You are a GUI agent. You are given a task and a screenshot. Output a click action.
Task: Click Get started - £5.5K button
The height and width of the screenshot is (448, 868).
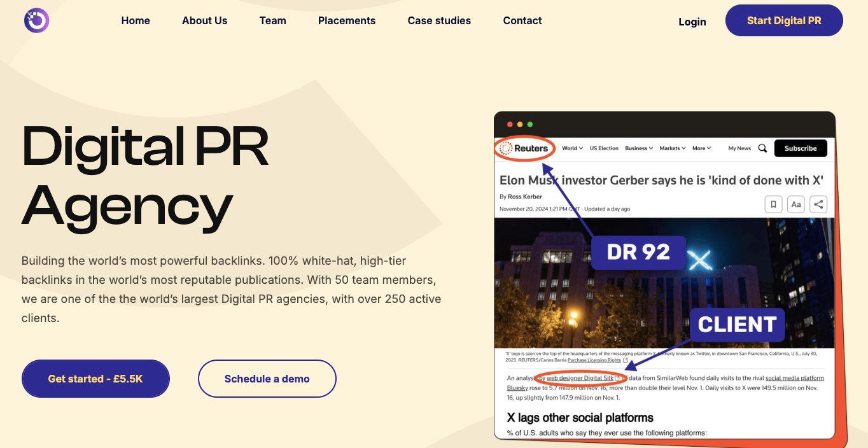pyautogui.click(x=95, y=379)
